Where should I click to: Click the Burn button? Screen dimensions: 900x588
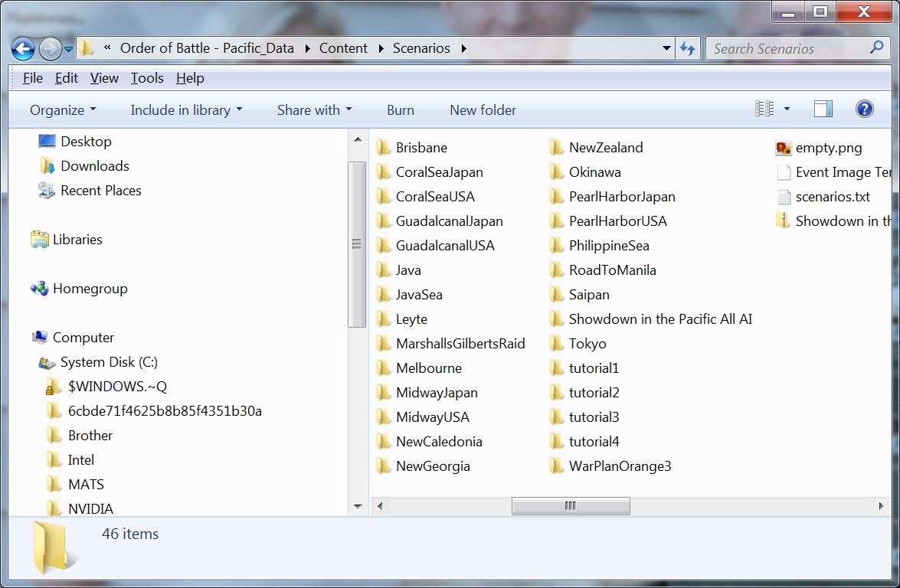coord(400,110)
